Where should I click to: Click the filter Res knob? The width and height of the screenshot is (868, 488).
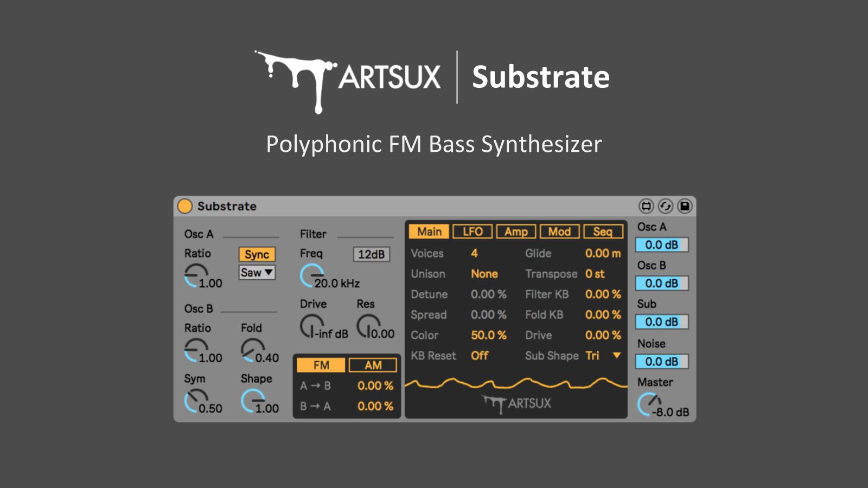point(368,326)
